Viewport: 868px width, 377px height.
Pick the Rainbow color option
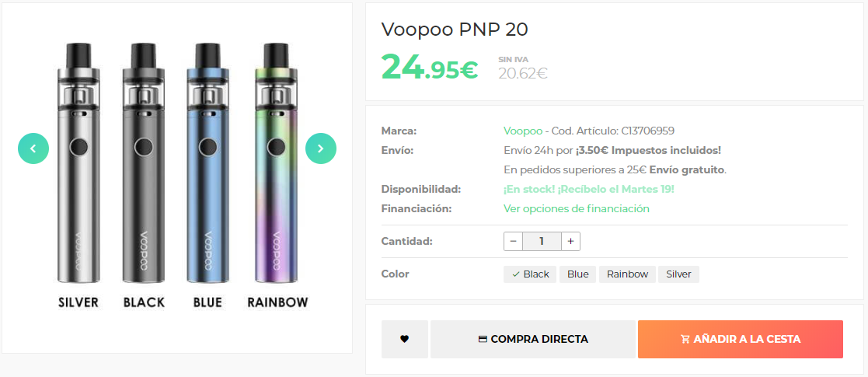pyautogui.click(x=627, y=274)
